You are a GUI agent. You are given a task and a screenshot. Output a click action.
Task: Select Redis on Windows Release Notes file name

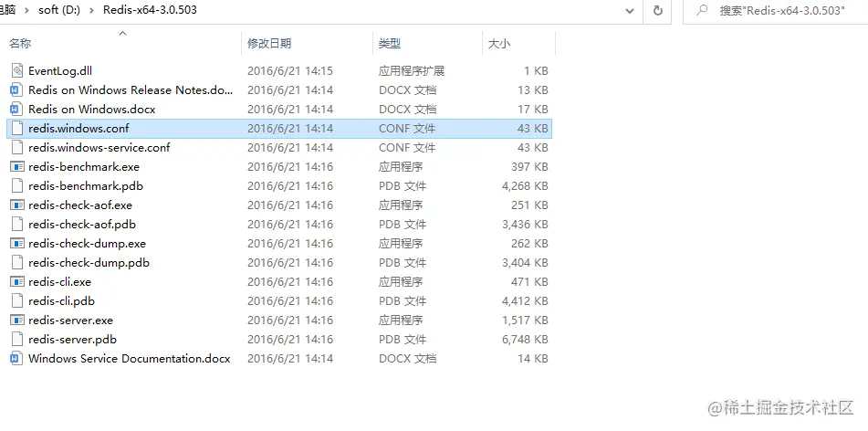(131, 89)
